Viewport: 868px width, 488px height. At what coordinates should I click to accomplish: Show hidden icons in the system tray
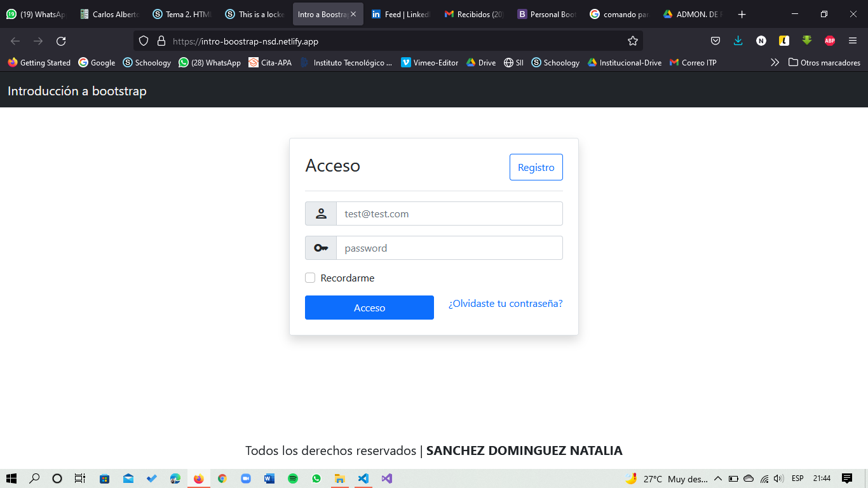[717, 478]
